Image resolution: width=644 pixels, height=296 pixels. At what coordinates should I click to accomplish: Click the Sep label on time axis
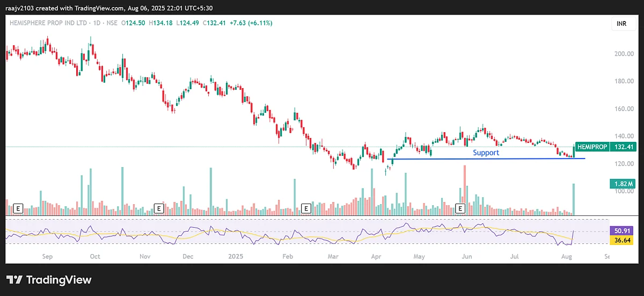click(47, 257)
